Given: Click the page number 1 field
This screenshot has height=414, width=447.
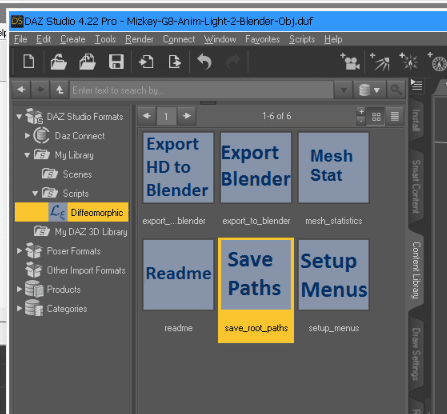Looking at the screenshot, I should (x=166, y=116).
